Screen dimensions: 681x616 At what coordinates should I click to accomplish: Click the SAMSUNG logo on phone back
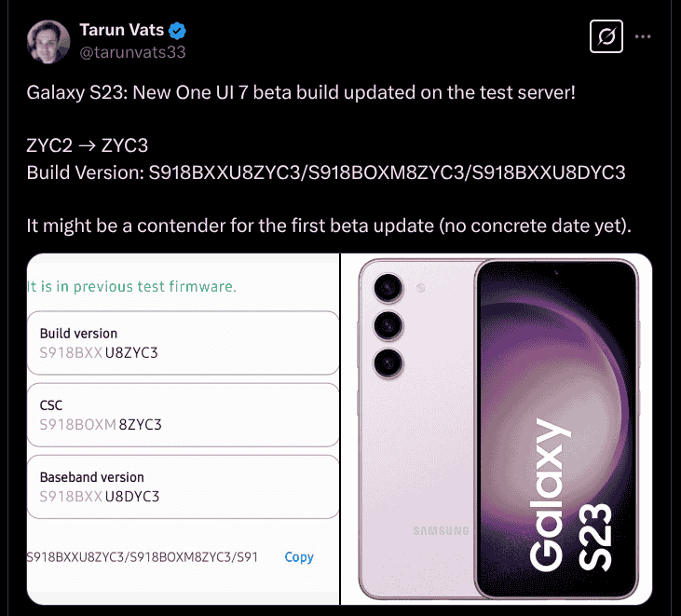point(441,531)
